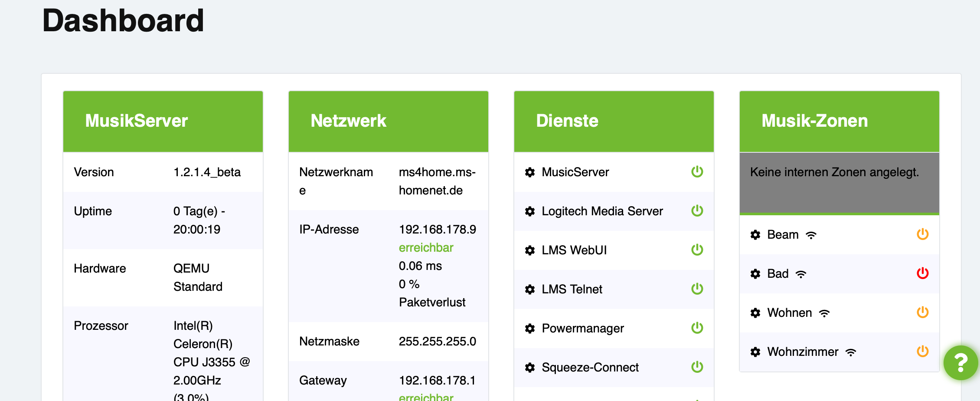Toggle Powermanager service power icon
The height and width of the screenshot is (401, 980).
[697, 328]
